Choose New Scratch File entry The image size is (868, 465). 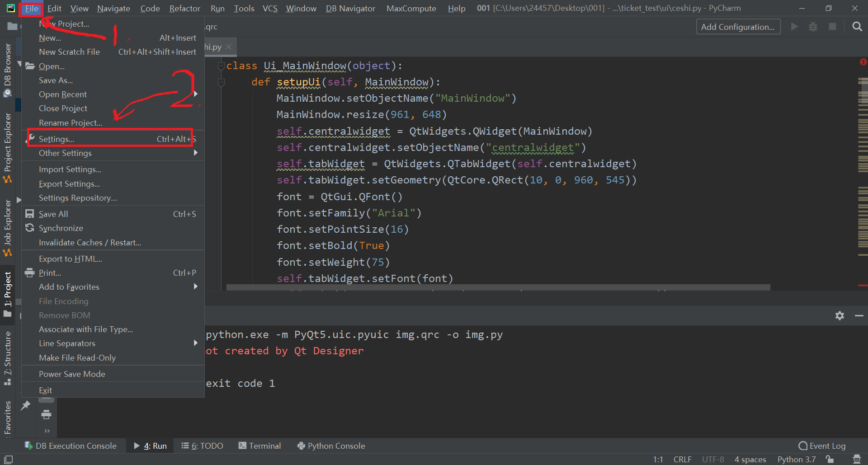(x=113, y=52)
